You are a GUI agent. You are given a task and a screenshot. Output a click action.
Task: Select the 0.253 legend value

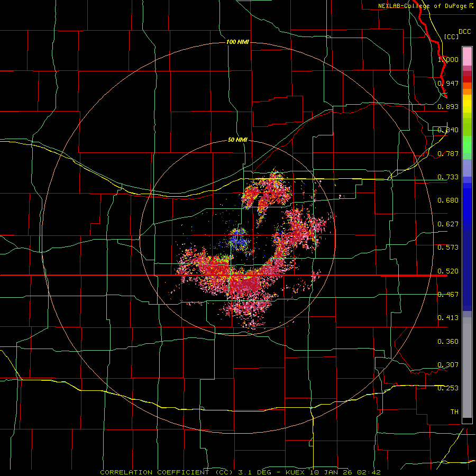coord(448,388)
